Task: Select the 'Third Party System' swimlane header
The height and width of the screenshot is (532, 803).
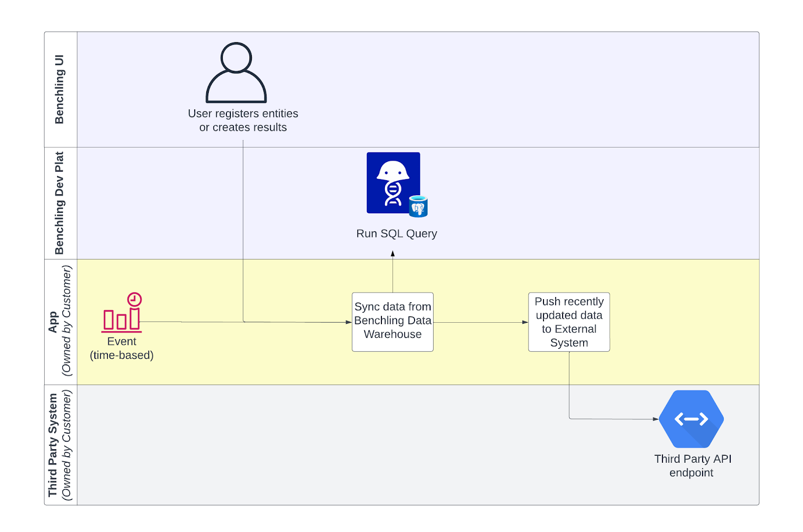Action: (61, 445)
